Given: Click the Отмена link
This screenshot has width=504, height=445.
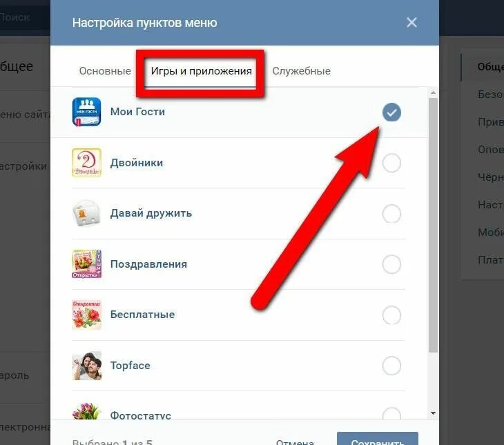Looking at the screenshot, I should pyautogui.click(x=295, y=442).
